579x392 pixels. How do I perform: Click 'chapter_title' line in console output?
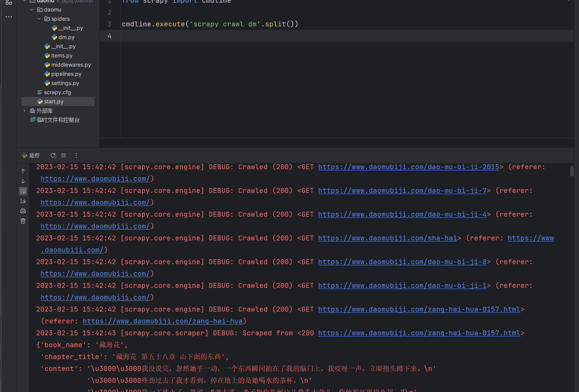click(135, 357)
